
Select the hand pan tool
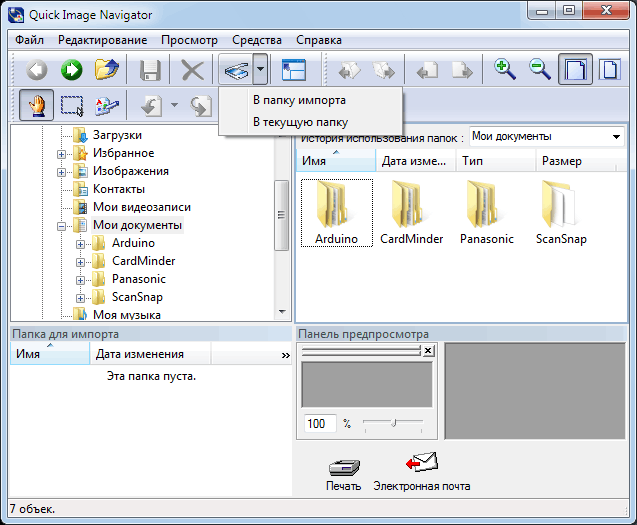(37, 105)
